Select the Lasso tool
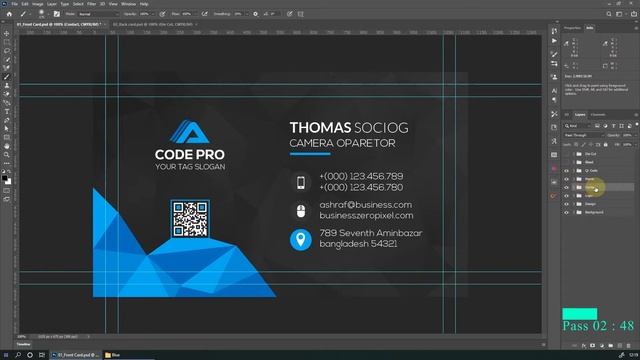This screenshot has width=640, height=360. click(x=7, y=51)
